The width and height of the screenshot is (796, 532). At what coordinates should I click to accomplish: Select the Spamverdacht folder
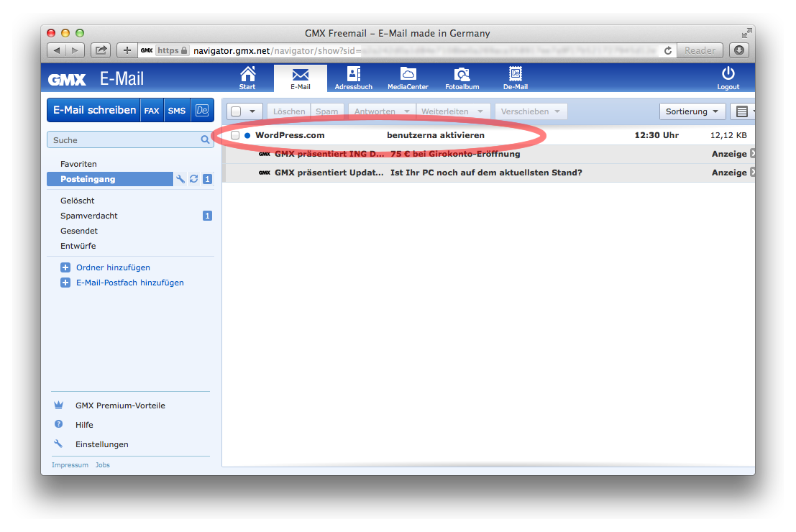tap(89, 216)
